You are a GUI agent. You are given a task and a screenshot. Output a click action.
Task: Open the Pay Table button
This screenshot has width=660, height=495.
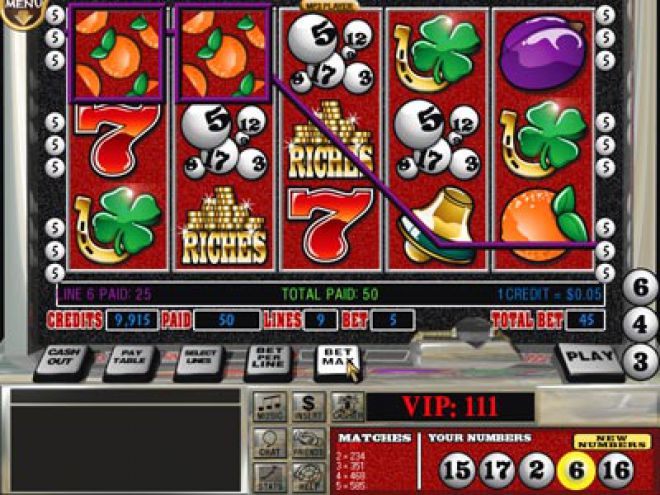tap(130, 361)
